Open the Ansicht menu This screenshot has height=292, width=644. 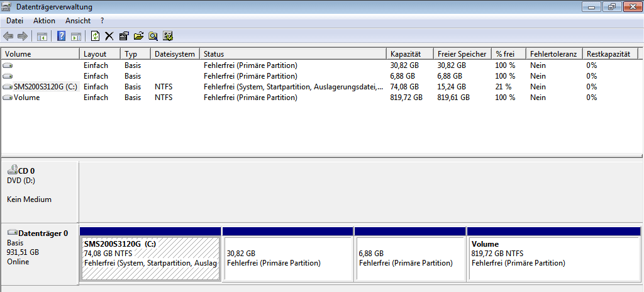click(x=78, y=21)
